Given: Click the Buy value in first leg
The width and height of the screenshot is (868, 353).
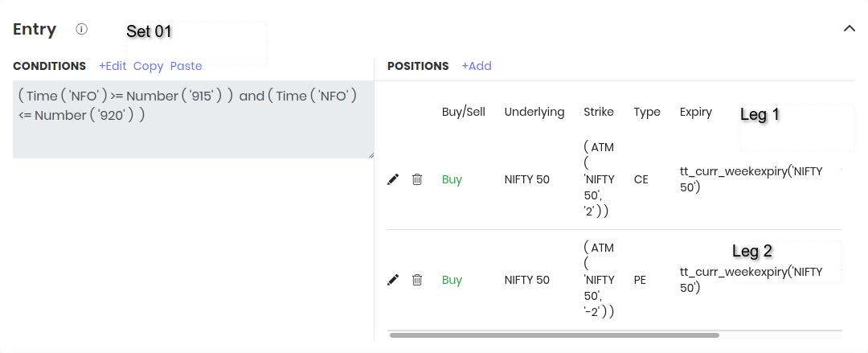Looking at the screenshot, I should click(452, 179).
